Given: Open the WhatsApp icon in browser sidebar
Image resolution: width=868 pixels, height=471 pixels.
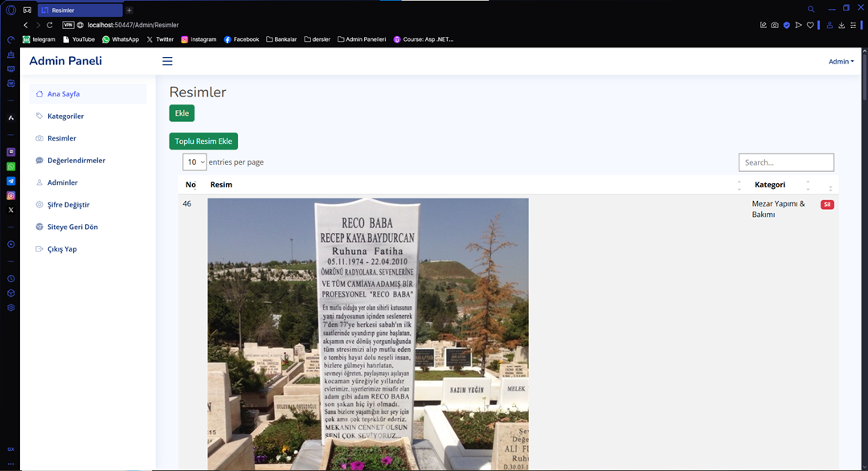Looking at the screenshot, I should (x=11, y=166).
